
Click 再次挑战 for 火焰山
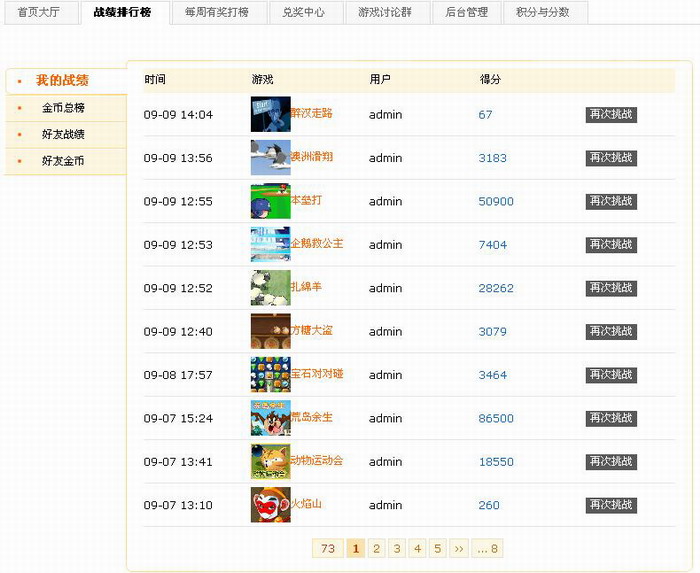[x=611, y=505]
